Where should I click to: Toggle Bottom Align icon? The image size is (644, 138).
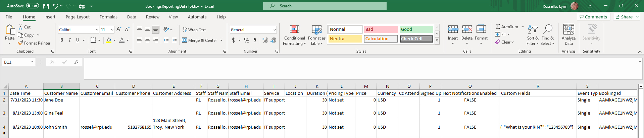point(156,29)
